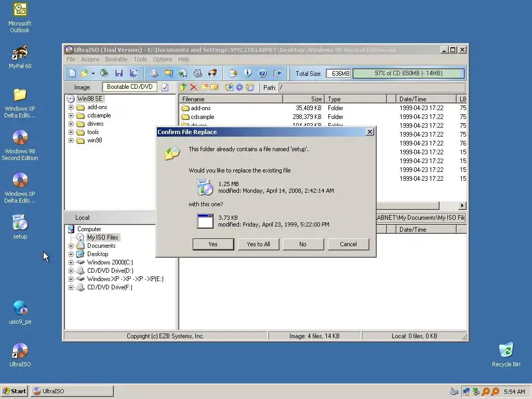Image resolution: width=532 pixels, height=399 pixels.
Task: Click the red X Delete icon
Action: [194, 87]
